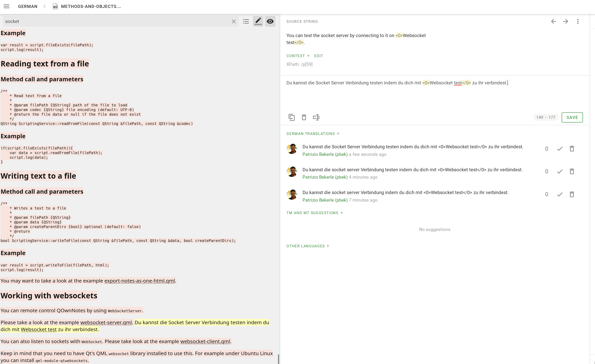Open the German language breadcrumb
595x364 pixels.
tap(28, 7)
